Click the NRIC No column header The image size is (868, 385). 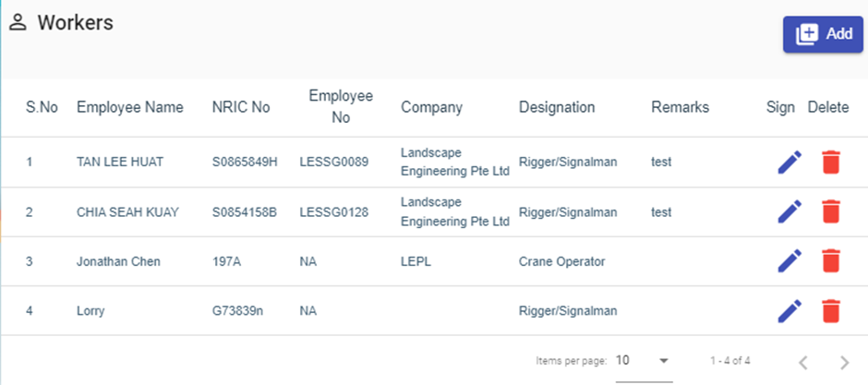pos(241,107)
